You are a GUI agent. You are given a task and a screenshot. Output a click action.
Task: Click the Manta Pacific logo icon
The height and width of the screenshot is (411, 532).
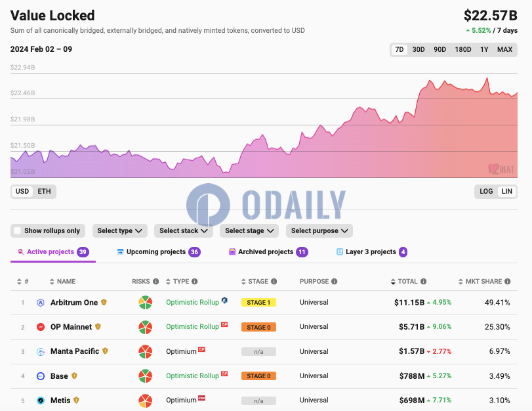tap(41, 351)
